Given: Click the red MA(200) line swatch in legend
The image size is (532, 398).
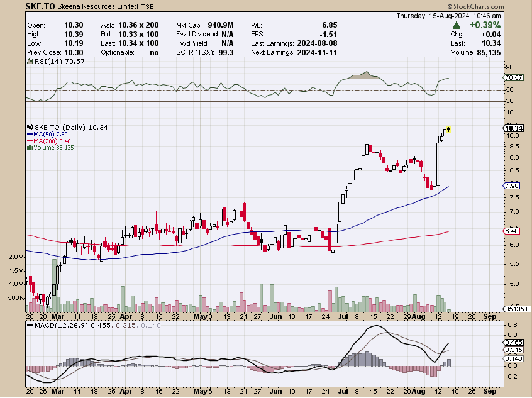Looking at the screenshot, I should (x=30, y=141).
